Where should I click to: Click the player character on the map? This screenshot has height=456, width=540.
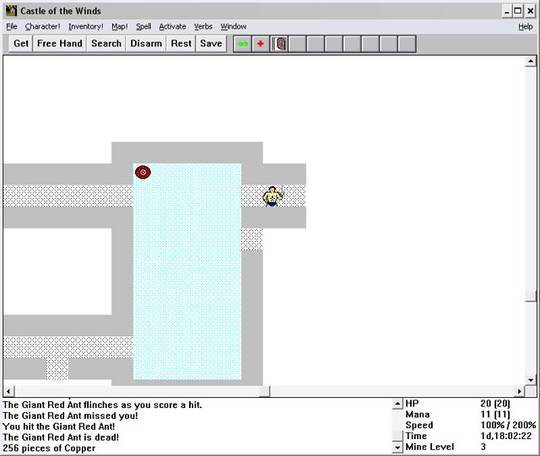(273, 196)
